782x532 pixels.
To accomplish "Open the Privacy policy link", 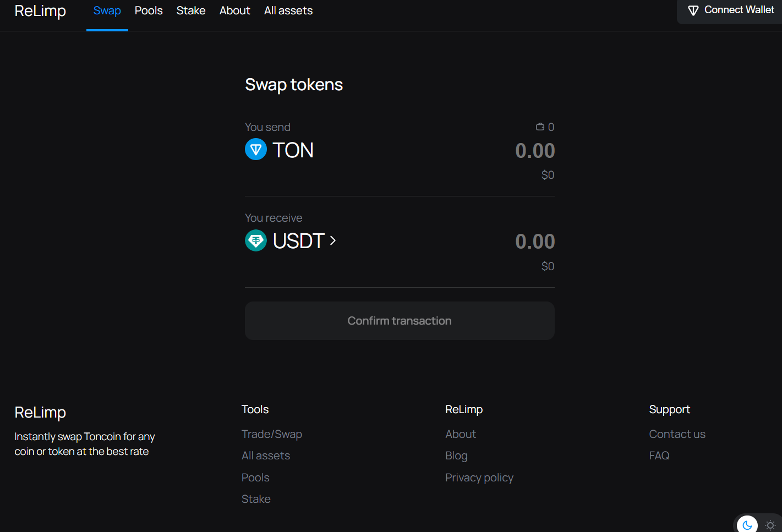I will tap(479, 478).
